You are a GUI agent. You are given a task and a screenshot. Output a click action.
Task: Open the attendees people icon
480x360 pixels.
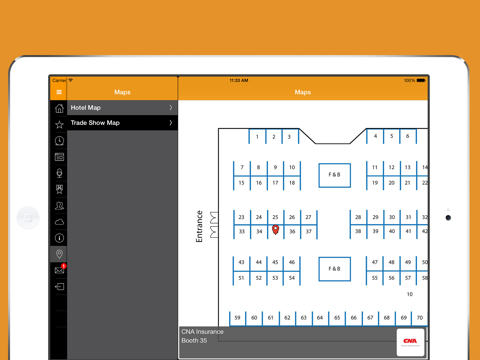tap(59, 206)
